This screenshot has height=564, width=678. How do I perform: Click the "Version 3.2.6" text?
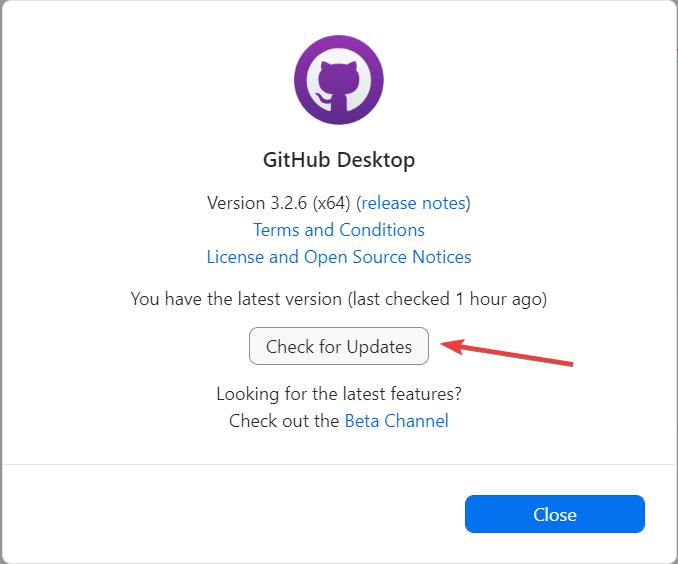257,203
